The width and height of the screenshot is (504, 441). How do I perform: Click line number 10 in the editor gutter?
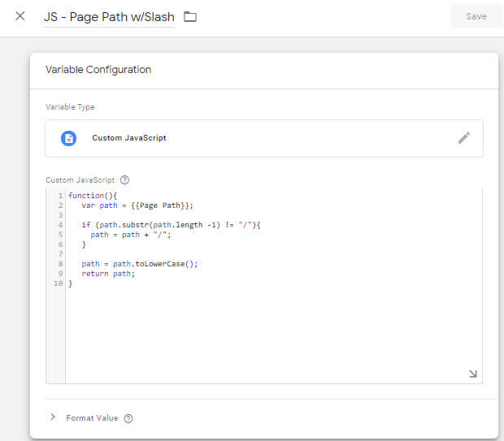coord(59,283)
